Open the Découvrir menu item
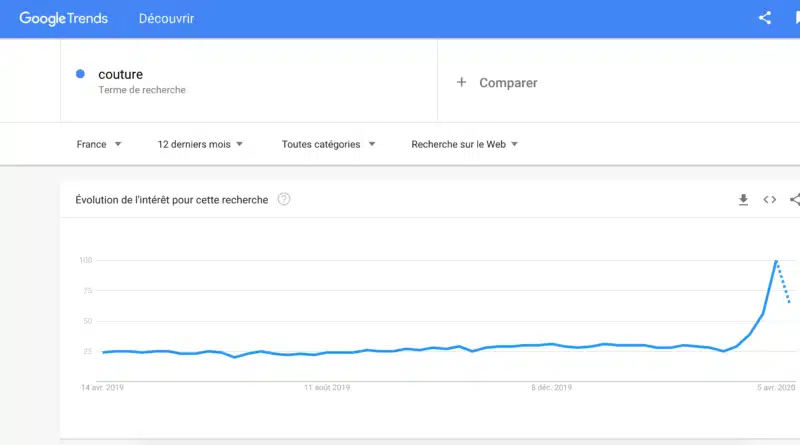Image resolution: width=800 pixels, height=445 pixels. [166, 19]
